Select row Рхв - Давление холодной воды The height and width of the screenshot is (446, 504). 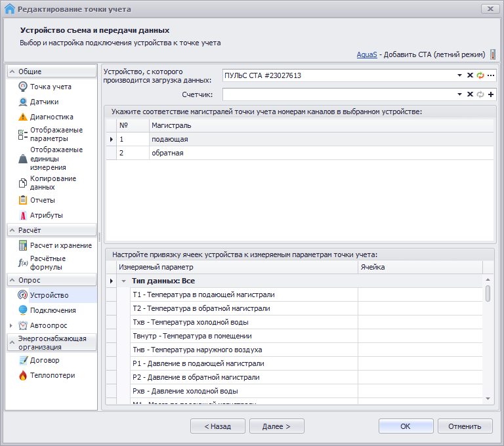click(x=295, y=392)
